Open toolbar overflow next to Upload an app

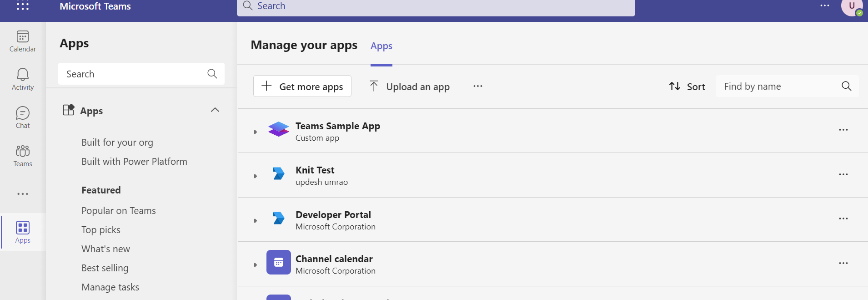coord(477,86)
